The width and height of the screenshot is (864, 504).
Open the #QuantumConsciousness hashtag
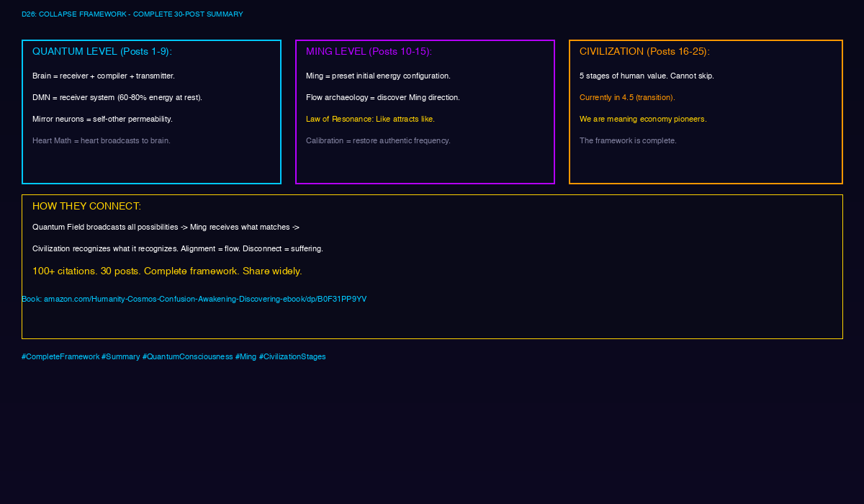tap(188, 356)
